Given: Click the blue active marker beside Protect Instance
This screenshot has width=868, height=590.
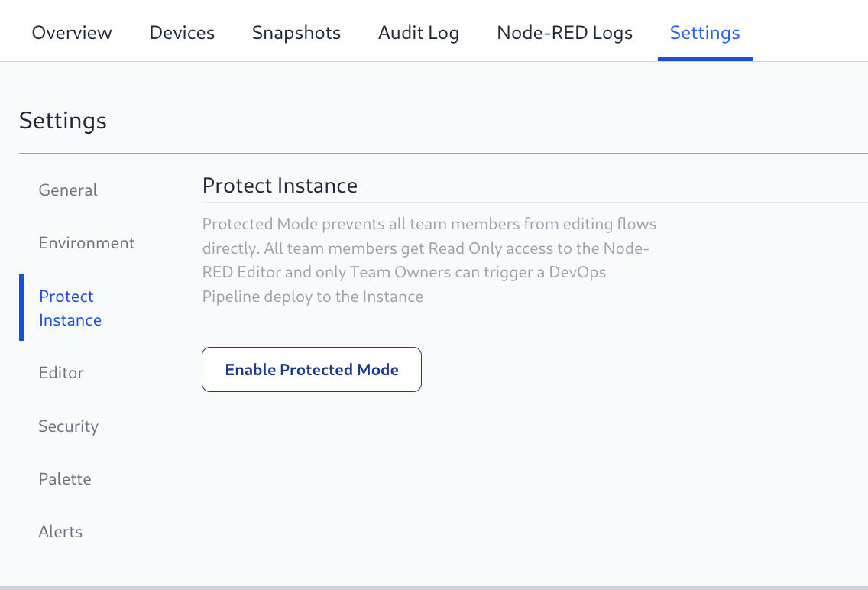Looking at the screenshot, I should coord(22,307).
